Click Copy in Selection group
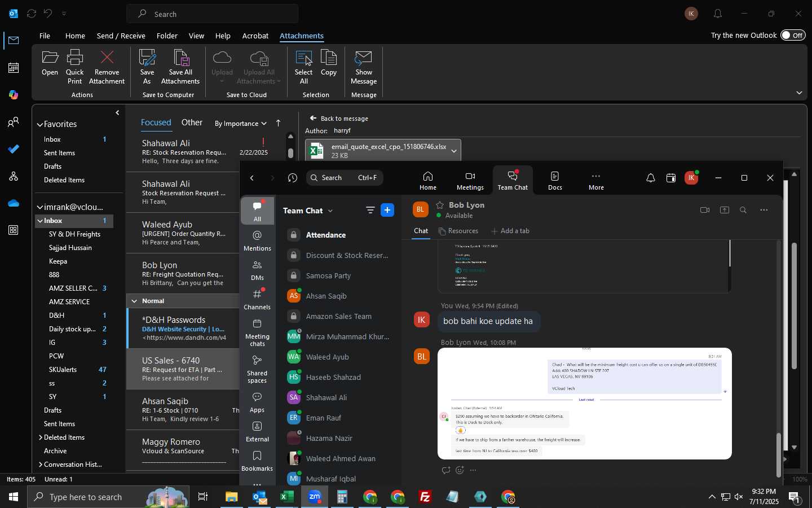Image resolution: width=812 pixels, height=508 pixels. coord(329,63)
